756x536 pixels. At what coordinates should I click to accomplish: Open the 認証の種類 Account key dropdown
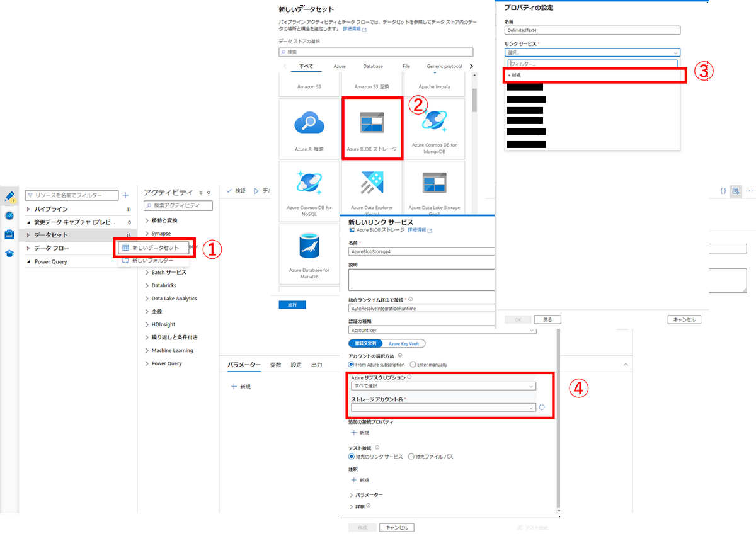pyautogui.click(x=442, y=330)
